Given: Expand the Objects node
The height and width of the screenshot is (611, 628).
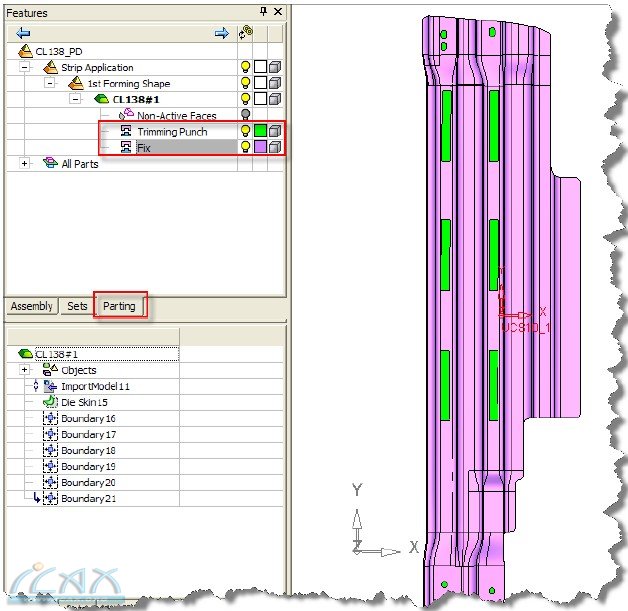Looking at the screenshot, I should pyautogui.click(x=24, y=370).
